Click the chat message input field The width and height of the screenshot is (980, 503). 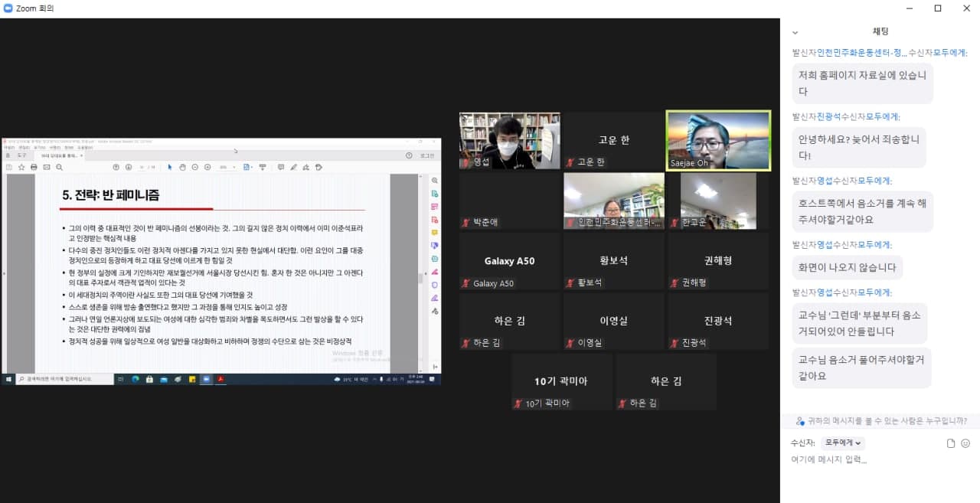pyautogui.click(x=873, y=460)
